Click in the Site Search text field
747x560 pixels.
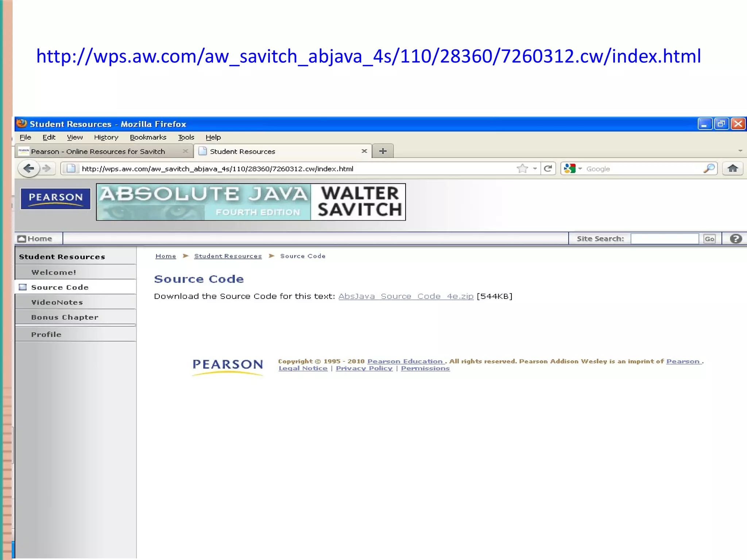(x=664, y=239)
